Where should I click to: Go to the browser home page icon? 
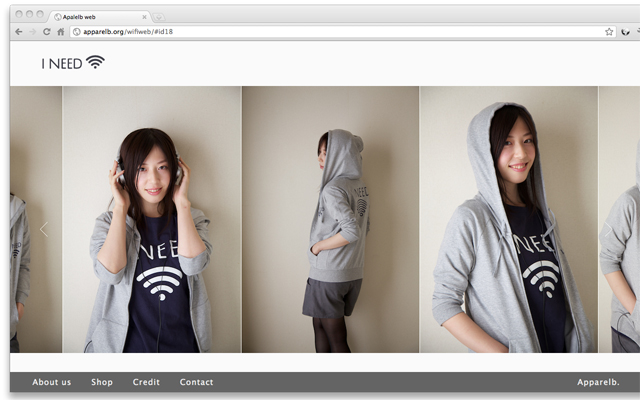click(61, 32)
